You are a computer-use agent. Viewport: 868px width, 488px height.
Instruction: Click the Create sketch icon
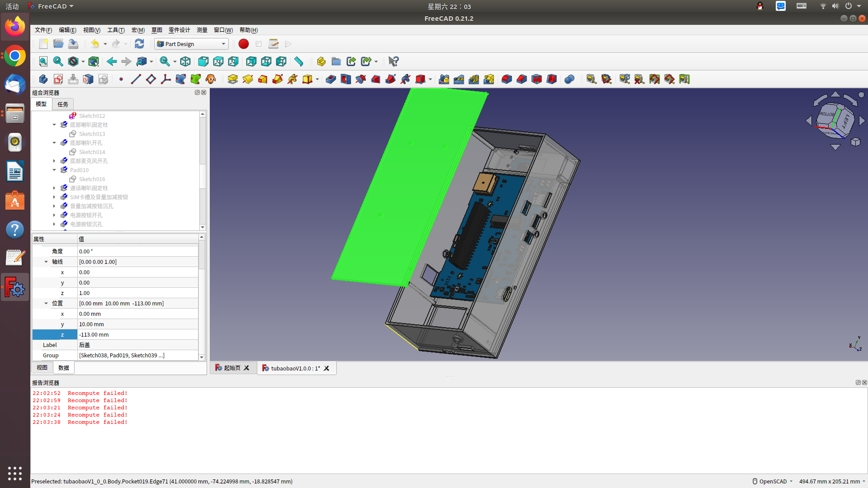58,79
